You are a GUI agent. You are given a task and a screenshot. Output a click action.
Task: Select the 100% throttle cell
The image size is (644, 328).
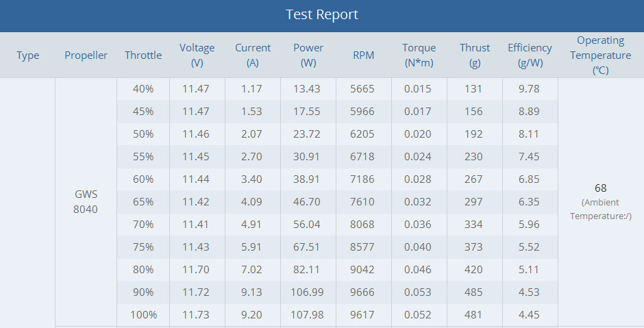pos(143,315)
